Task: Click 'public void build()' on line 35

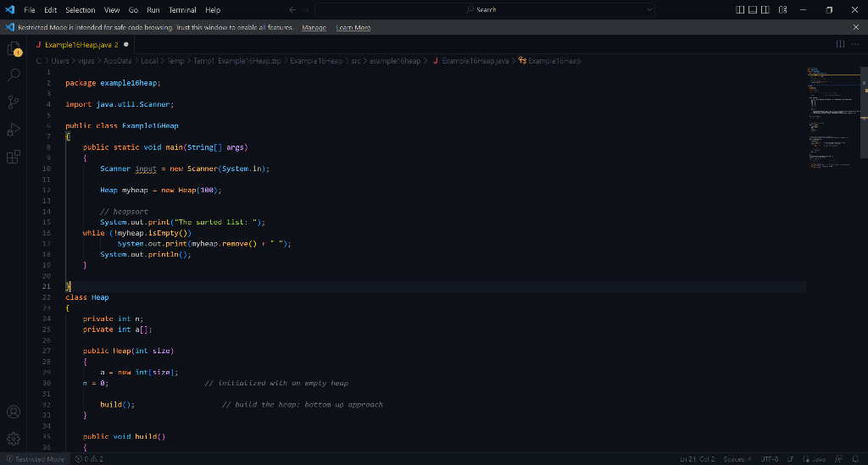Action: [x=124, y=437]
